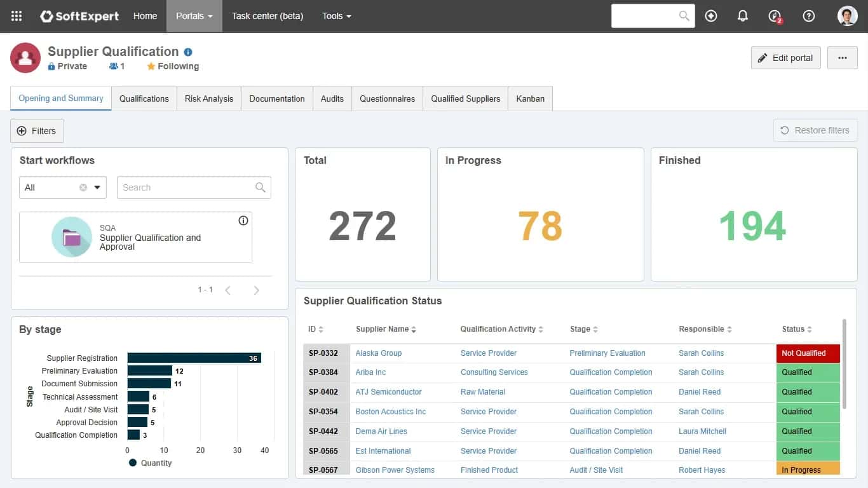Click the Edit portal button

[x=786, y=58]
